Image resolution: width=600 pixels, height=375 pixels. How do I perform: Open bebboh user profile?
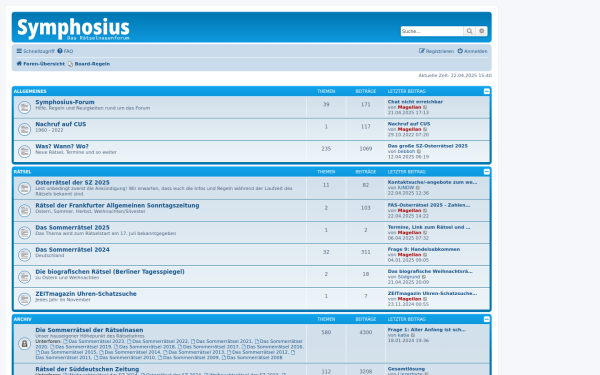[x=406, y=152]
